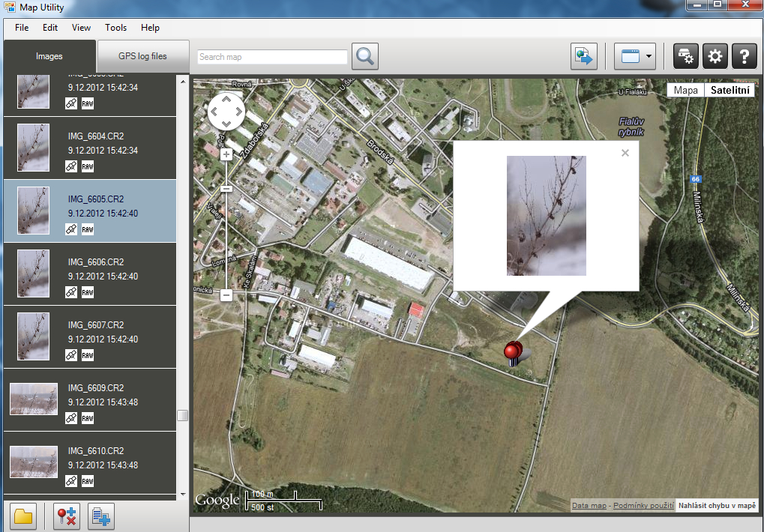Open the Podmínky použití link
The height and width of the screenshot is (532, 764).
[x=643, y=505]
